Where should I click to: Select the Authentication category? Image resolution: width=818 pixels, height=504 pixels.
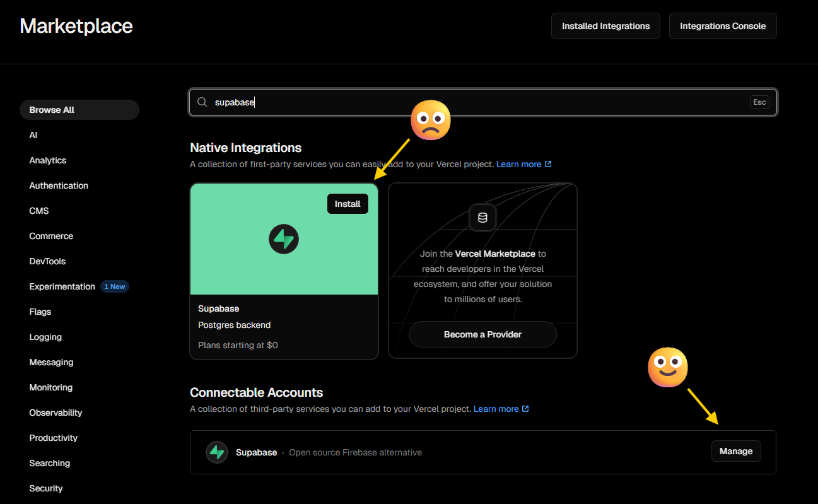59,185
